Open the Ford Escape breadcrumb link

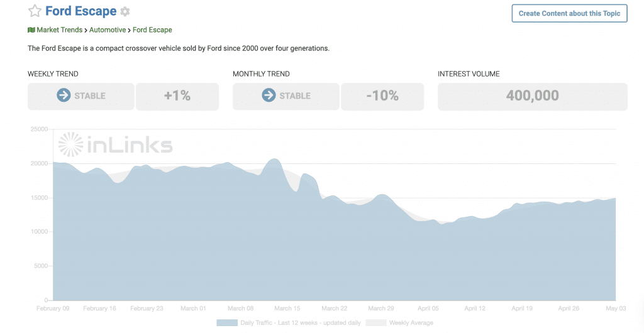(x=152, y=30)
